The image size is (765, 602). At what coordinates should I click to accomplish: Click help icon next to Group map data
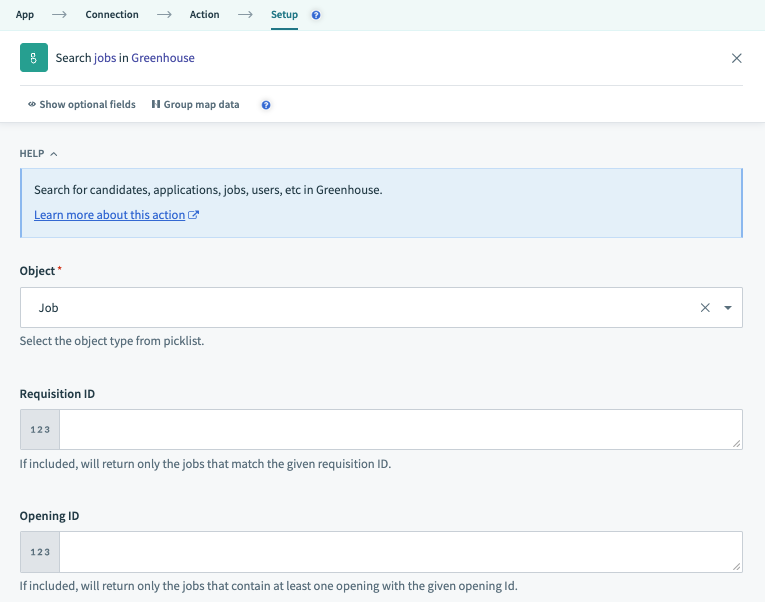(266, 105)
